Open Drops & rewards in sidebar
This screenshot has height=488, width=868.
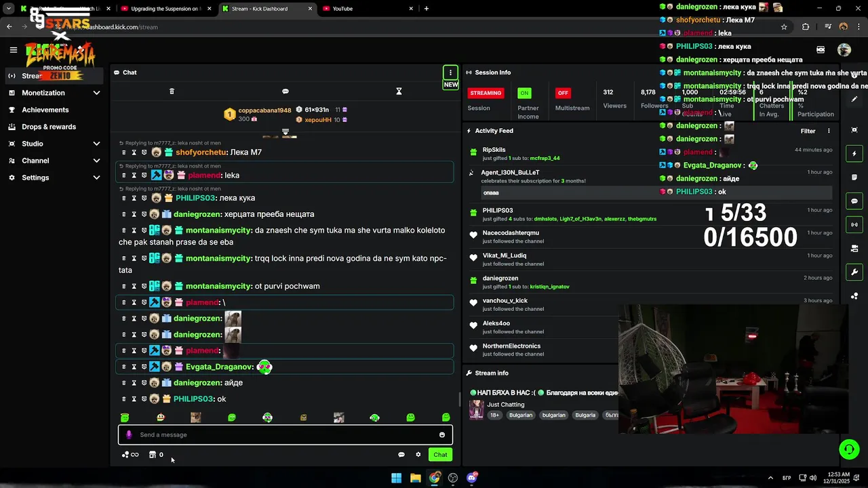[x=49, y=127]
